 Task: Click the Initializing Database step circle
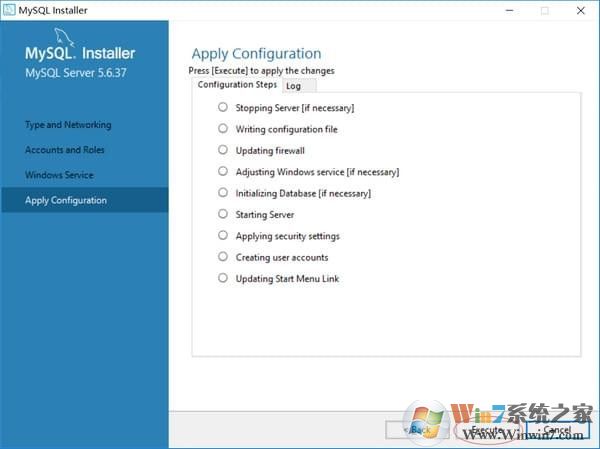(223, 193)
